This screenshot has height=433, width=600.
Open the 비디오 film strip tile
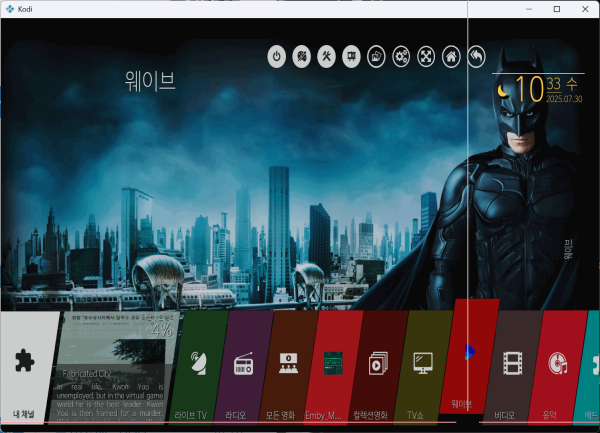coord(513,366)
